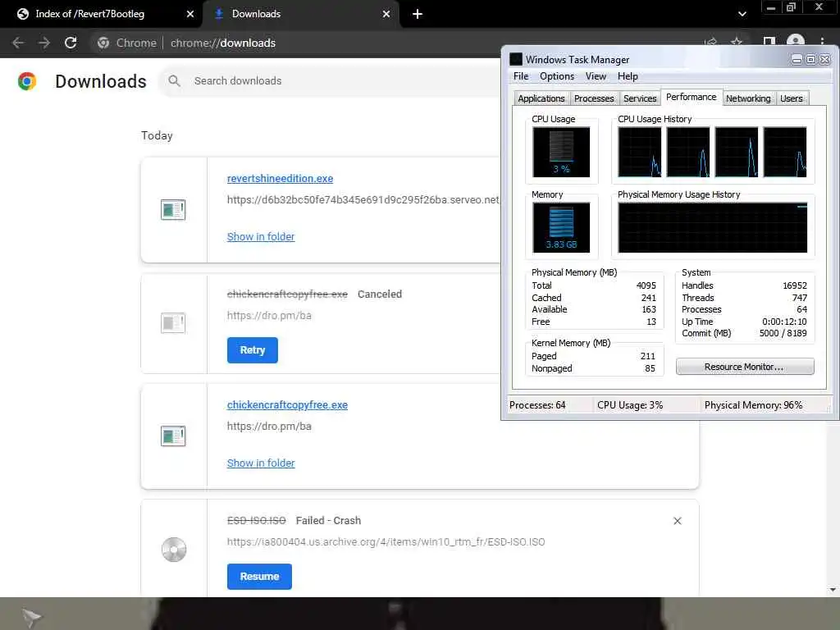
Task: Click CPU Usage: 3% in status bar
Action: click(x=630, y=405)
